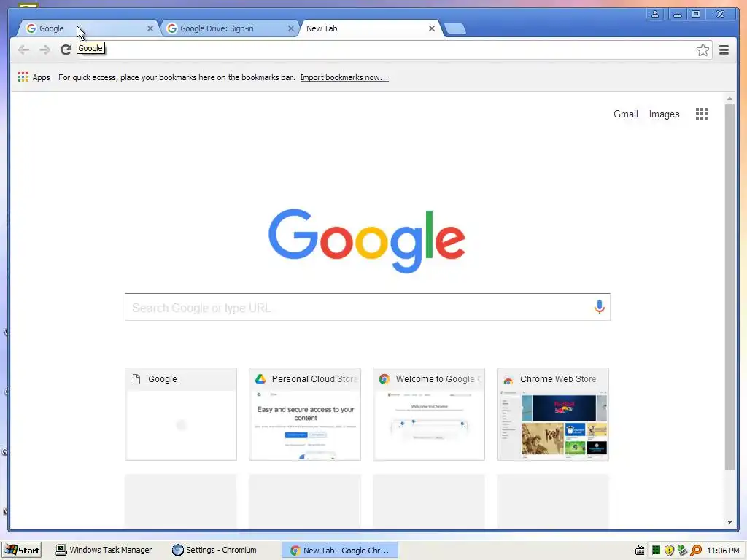The height and width of the screenshot is (560, 747).
Task: Open the Windows Start menu
Action: coord(22,550)
